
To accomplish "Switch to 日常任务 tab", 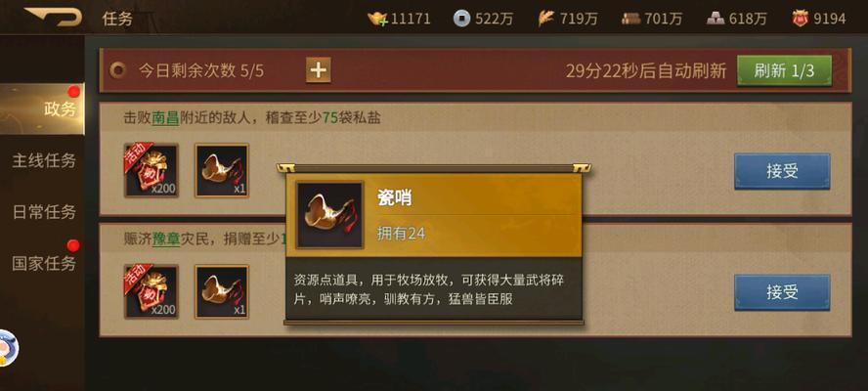I will pos(44,212).
